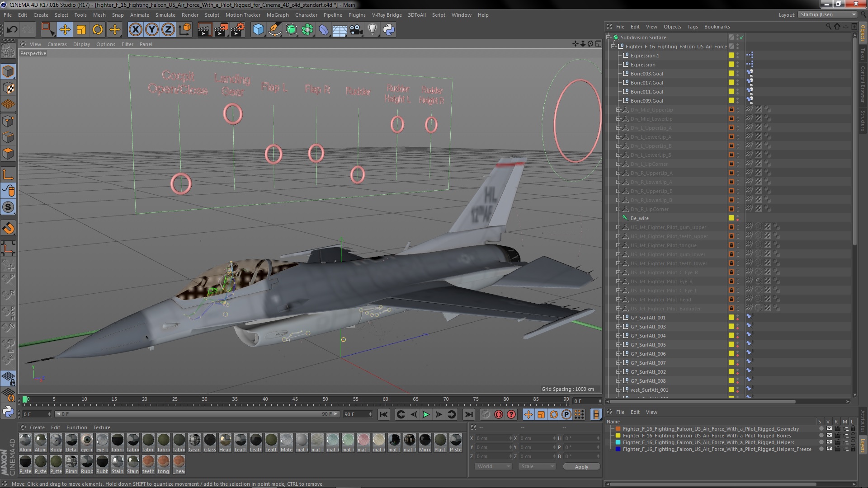Activate the Rotate tool in top toolbar
Image resolution: width=868 pixels, height=488 pixels.
(98, 30)
